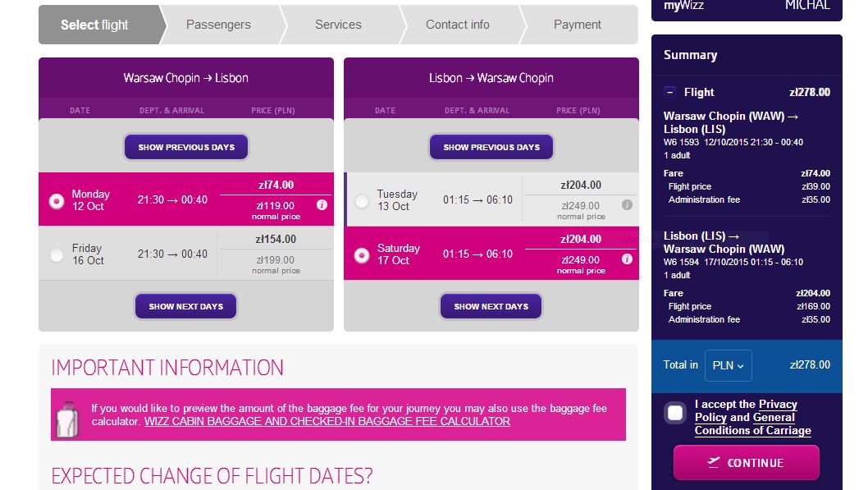Screen dimensions: 868x490
Task: Show previous days for Warsaw to Lisbon
Action: pyautogui.click(x=186, y=147)
